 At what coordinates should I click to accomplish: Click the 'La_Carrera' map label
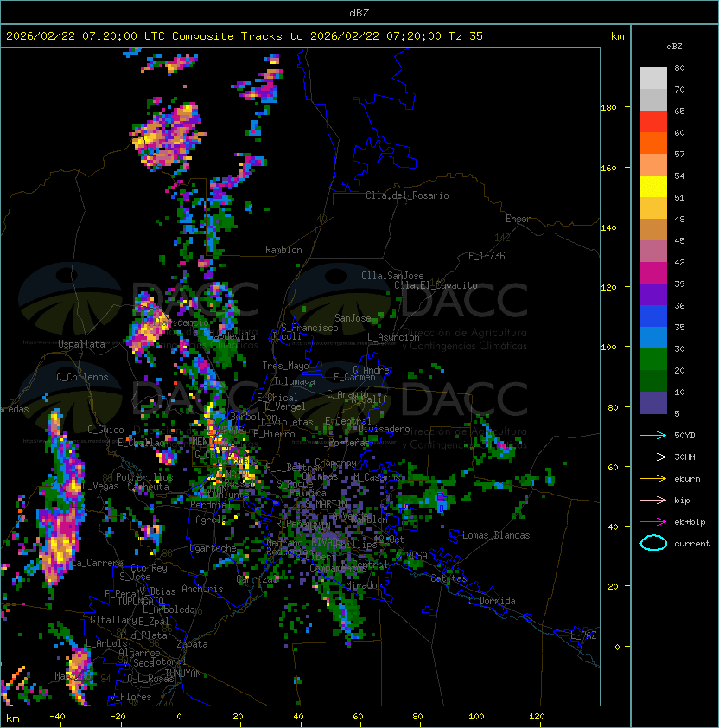click(x=98, y=563)
